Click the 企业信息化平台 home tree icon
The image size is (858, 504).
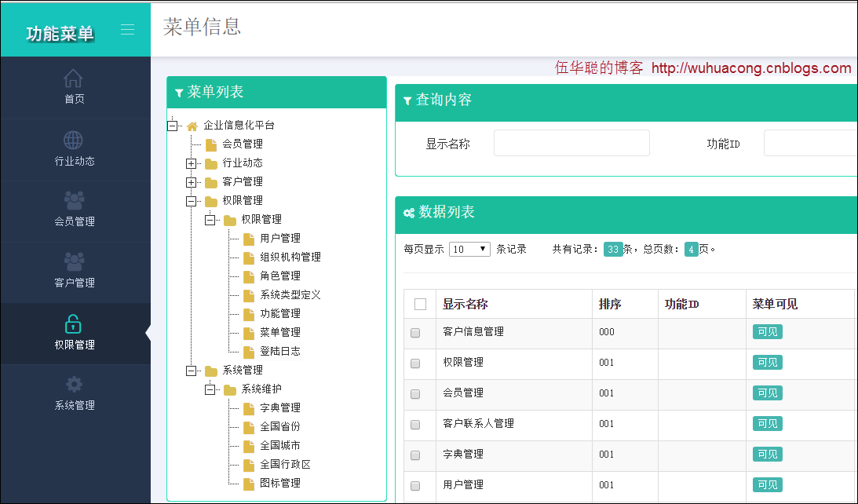[192, 126]
